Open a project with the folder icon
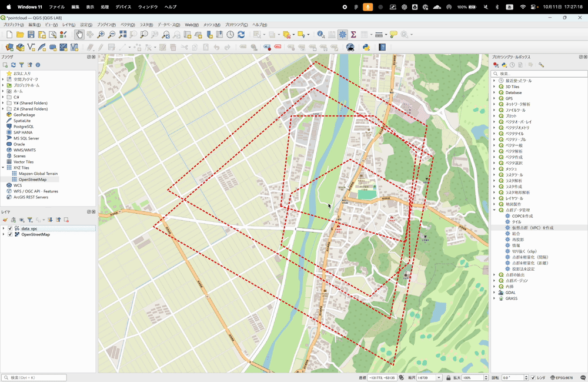 tap(20, 35)
